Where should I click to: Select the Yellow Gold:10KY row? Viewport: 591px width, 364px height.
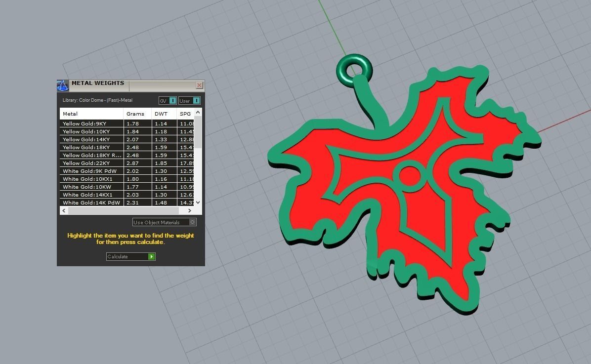pyautogui.click(x=127, y=131)
